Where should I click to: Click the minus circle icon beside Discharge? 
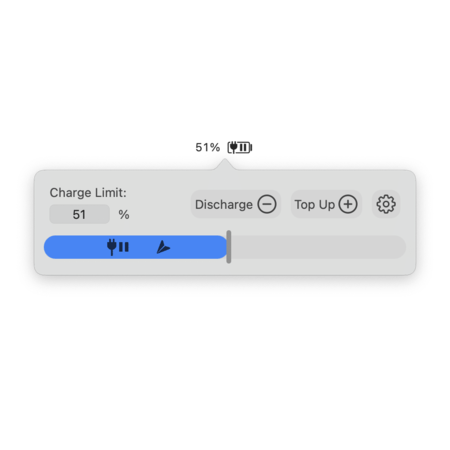pos(267,204)
